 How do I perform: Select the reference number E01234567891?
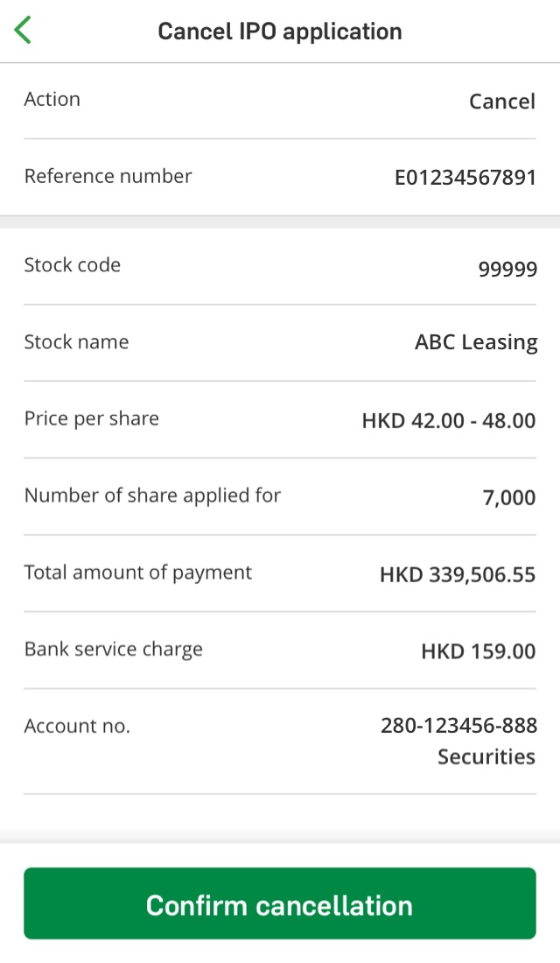[x=465, y=177]
